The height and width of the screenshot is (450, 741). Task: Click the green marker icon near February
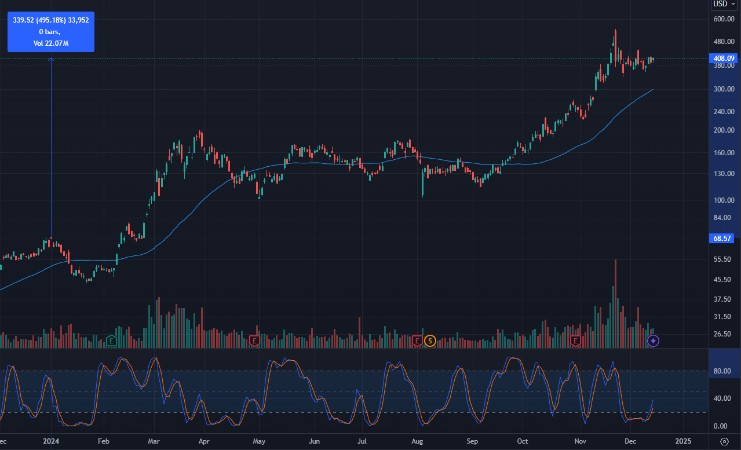point(111,341)
